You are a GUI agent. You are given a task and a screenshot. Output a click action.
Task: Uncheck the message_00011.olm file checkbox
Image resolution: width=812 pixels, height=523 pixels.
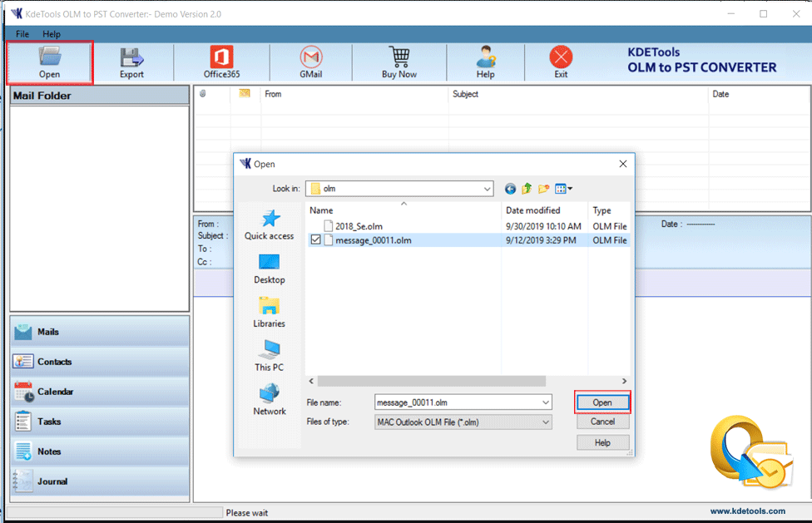pos(315,240)
